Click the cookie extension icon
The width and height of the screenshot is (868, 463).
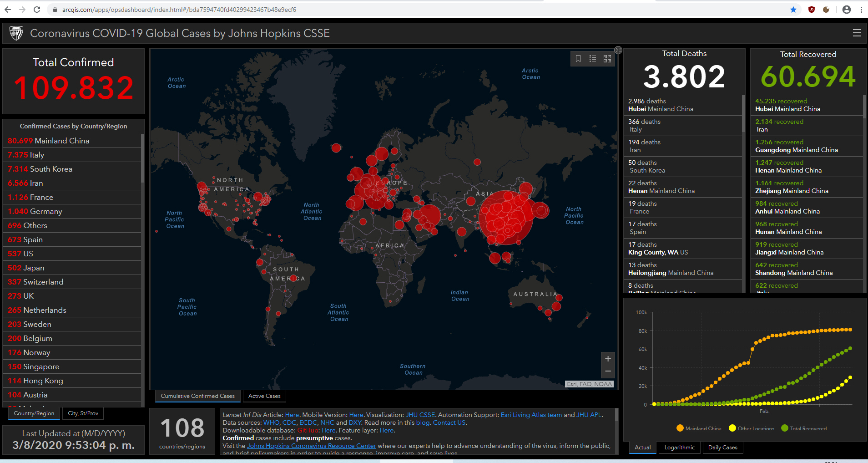(826, 10)
